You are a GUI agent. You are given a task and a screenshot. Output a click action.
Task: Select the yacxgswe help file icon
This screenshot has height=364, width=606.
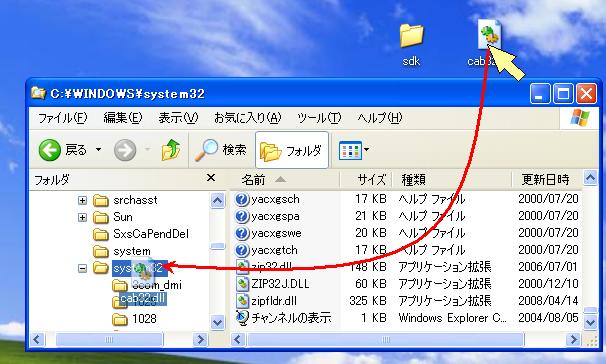coord(242,233)
